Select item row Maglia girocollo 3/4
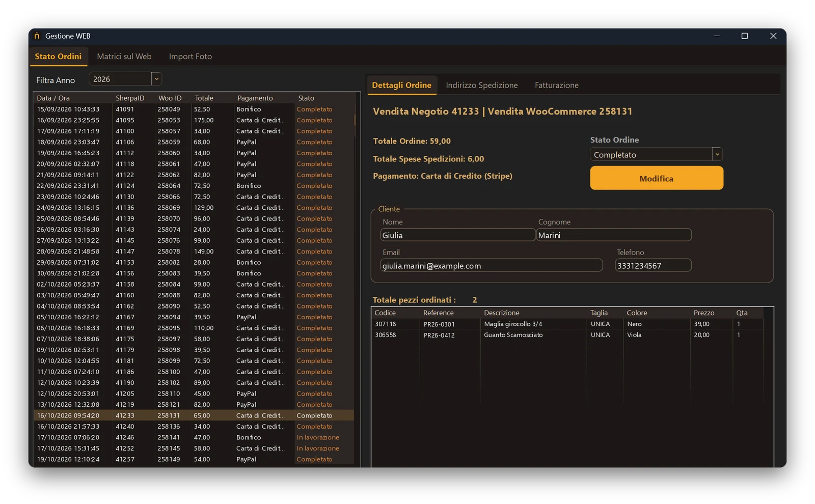Image resolution: width=815 pixels, height=504 pixels. pyautogui.click(x=567, y=324)
